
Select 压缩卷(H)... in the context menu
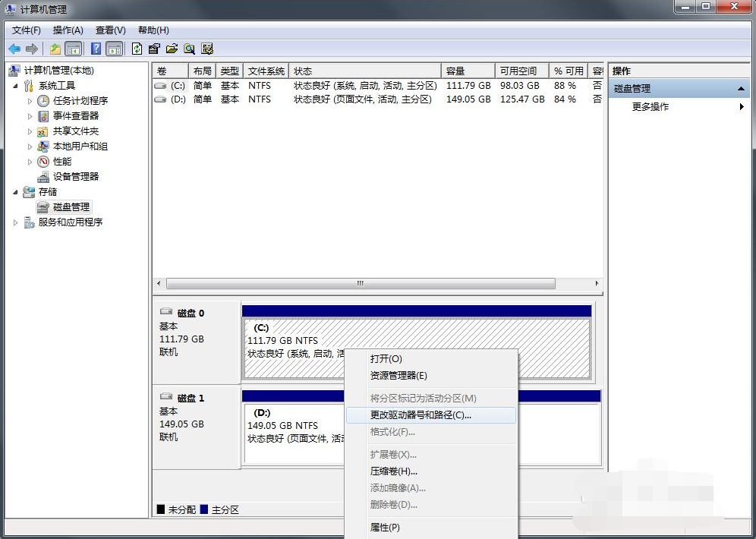[x=393, y=471]
